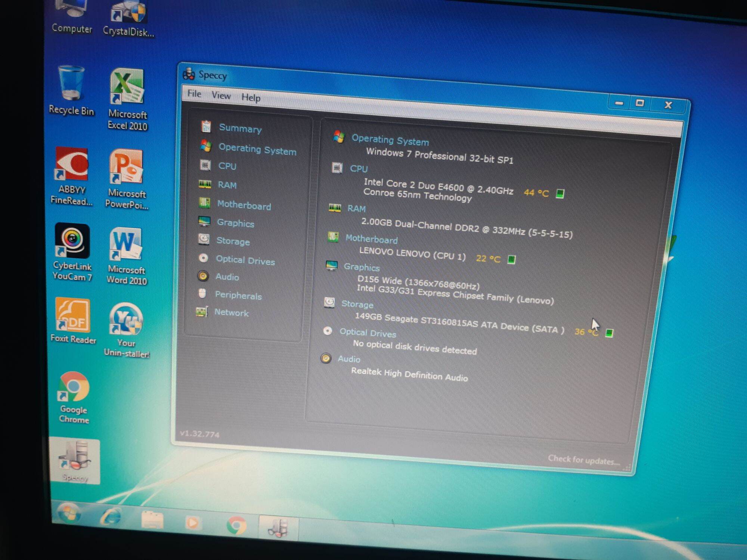747x560 pixels.
Task: Open the File menu in Speccy
Action: (x=194, y=93)
